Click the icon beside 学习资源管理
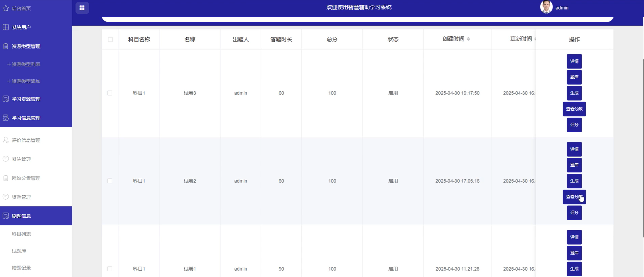The width and height of the screenshot is (644, 277). point(6,99)
